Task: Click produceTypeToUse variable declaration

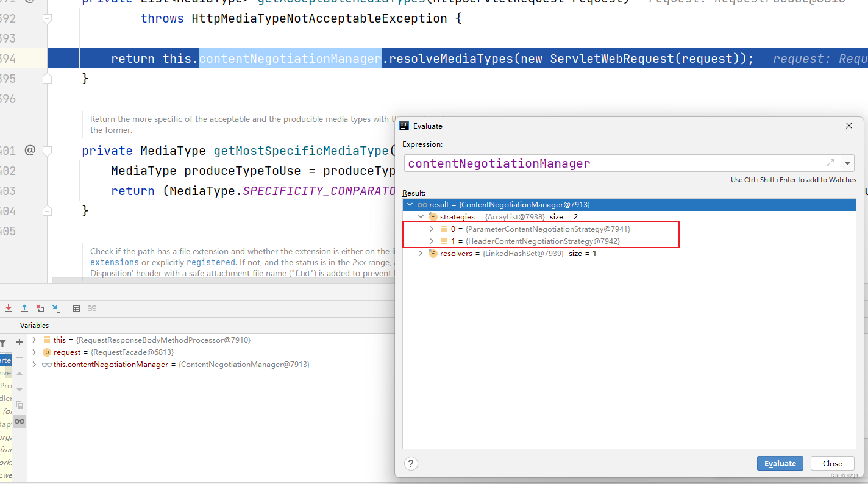Action: pos(251,171)
